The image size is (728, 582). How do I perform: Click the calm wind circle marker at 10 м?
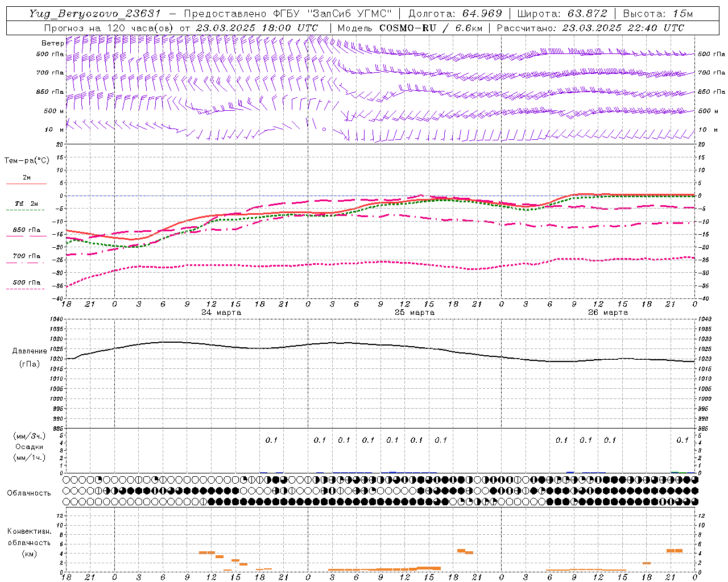pos(324,130)
